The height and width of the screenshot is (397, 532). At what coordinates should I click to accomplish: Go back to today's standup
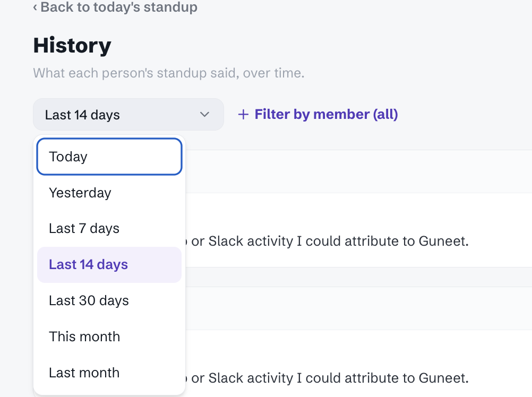coord(115,7)
